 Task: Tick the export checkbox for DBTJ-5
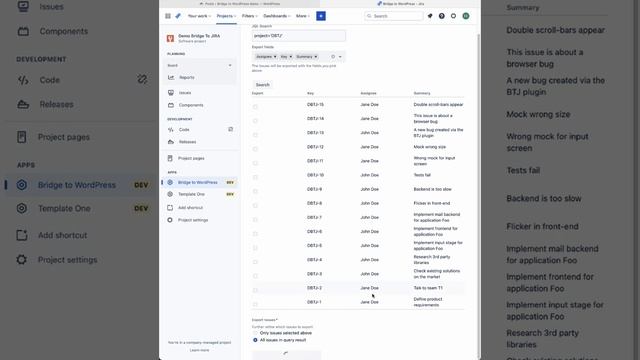(255, 248)
